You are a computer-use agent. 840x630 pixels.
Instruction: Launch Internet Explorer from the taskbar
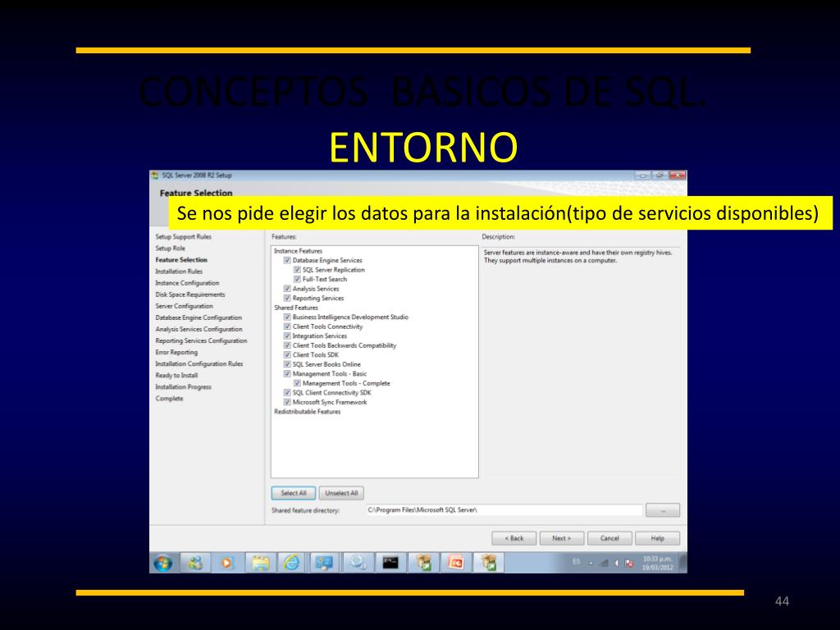[292, 563]
